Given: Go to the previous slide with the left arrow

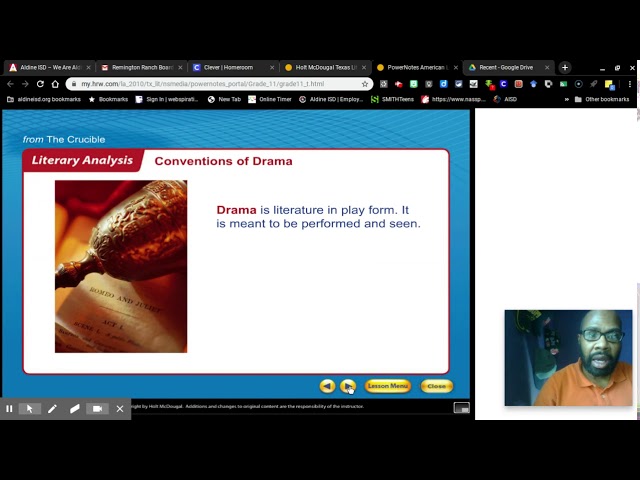Looking at the screenshot, I should coord(327,386).
